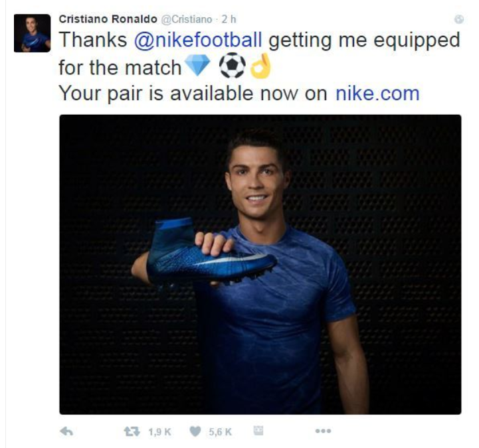479x448 pixels.
Task: Retweet this tweet using the retweet icon
Action: 131,431
